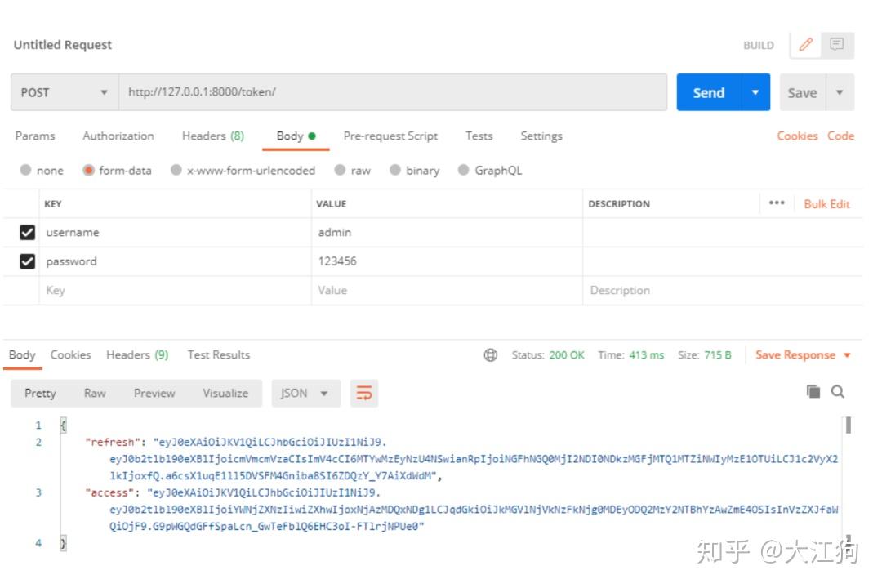The image size is (882, 588).
Task: Open the JSON response format dropdown
Action: click(x=305, y=393)
